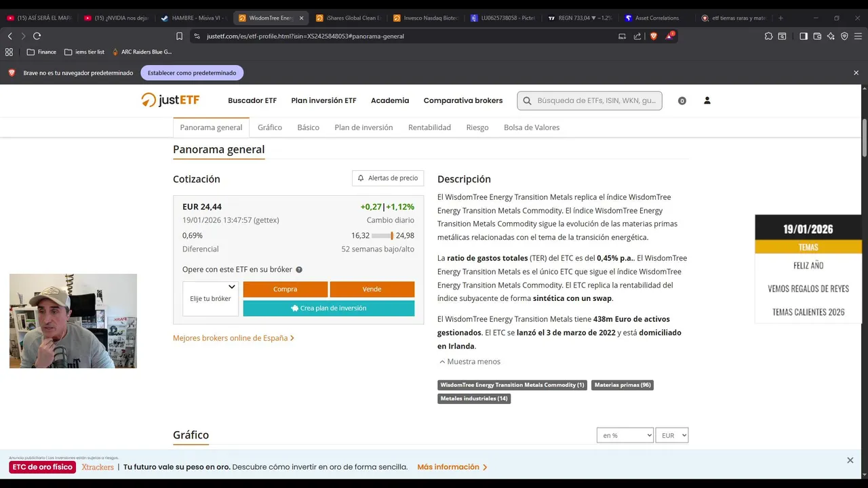Go back using browser back arrow
Screen dimensions: 868x488
coord(9,36)
